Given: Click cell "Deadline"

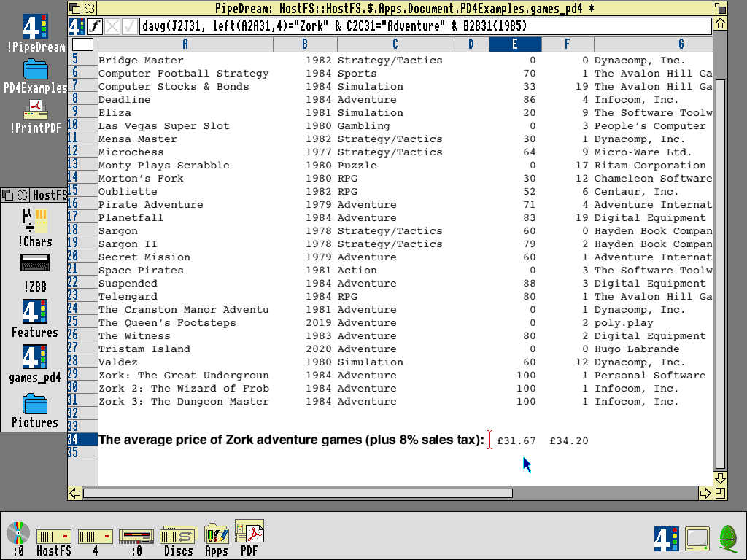Looking at the screenshot, I should tap(124, 100).
